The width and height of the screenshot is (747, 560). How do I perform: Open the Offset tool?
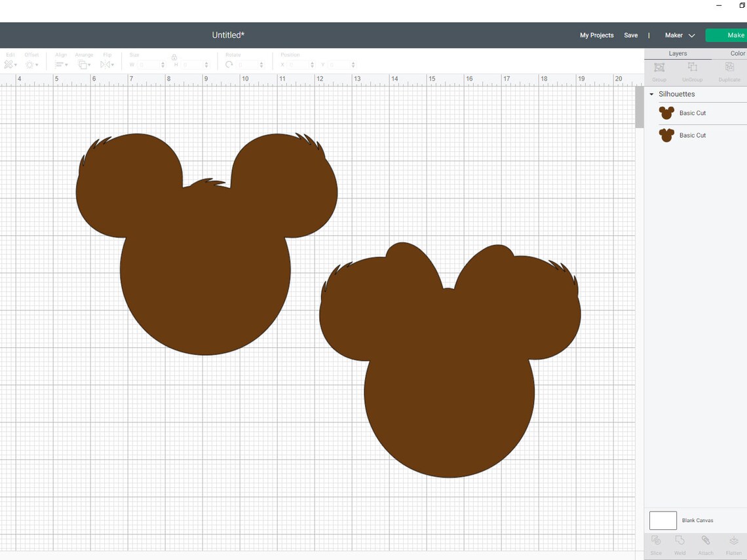31,64
